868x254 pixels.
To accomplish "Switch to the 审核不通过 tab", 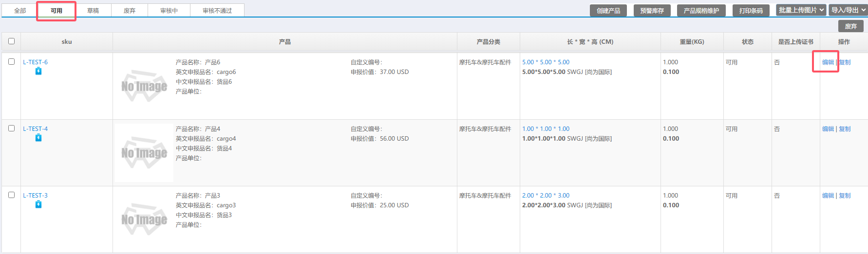I will (x=217, y=11).
